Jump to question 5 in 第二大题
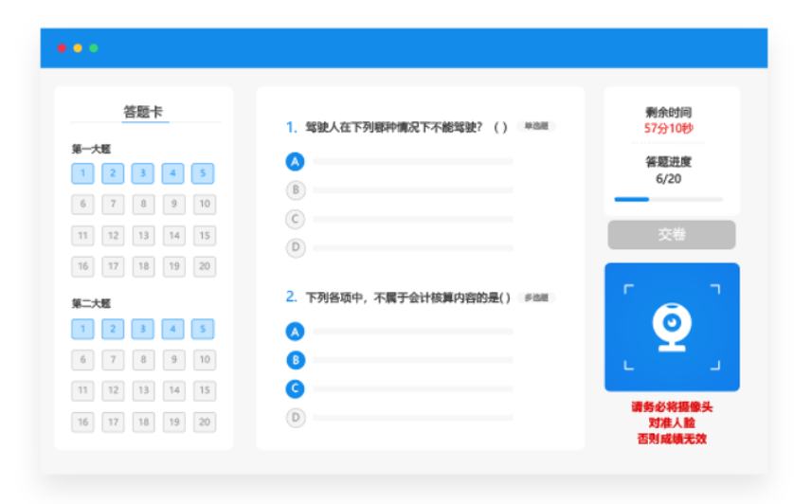812x504 pixels. pos(204,329)
